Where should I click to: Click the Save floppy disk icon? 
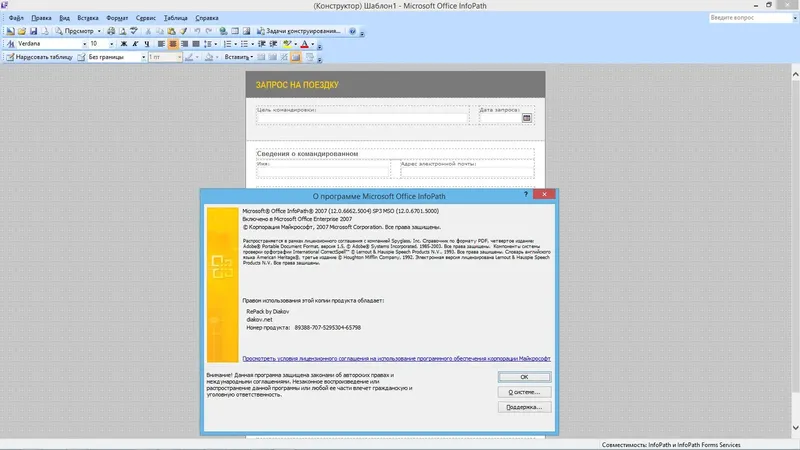tap(34, 31)
